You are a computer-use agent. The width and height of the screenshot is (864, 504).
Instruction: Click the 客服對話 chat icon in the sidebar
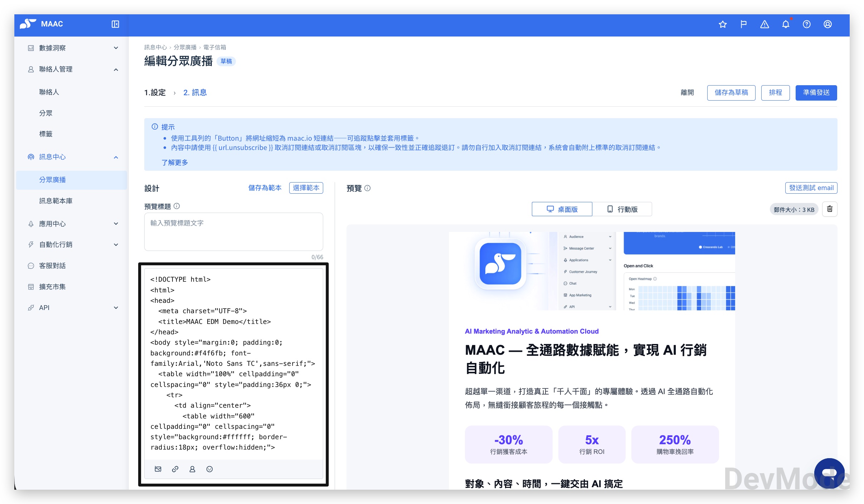[31, 266]
